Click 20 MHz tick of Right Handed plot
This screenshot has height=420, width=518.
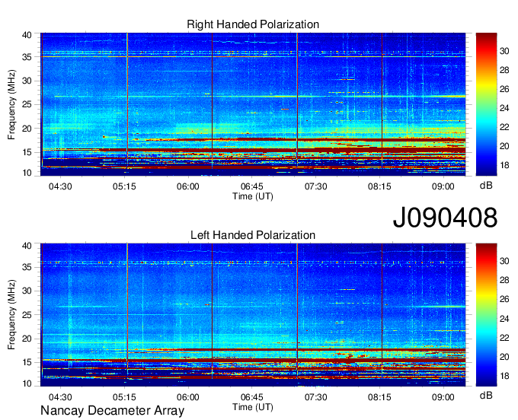tap(27, 129)
